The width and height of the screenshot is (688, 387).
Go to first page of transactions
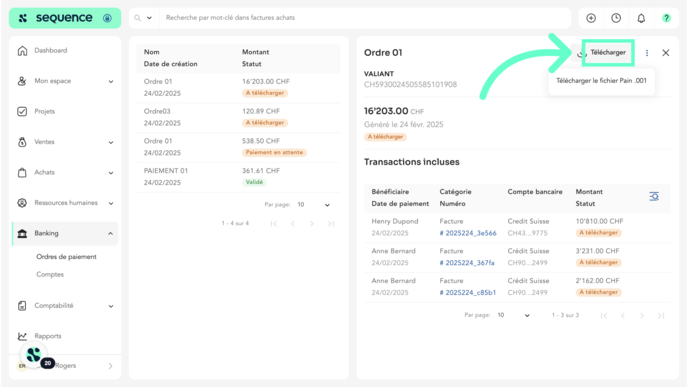[604, 315]
